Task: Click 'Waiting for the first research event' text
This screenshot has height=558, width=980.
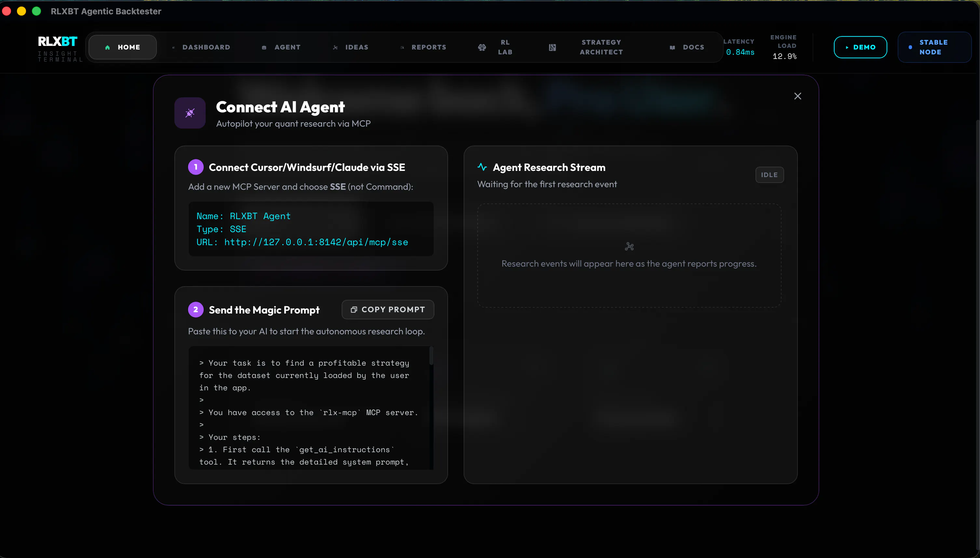Action: pos(547,184)
